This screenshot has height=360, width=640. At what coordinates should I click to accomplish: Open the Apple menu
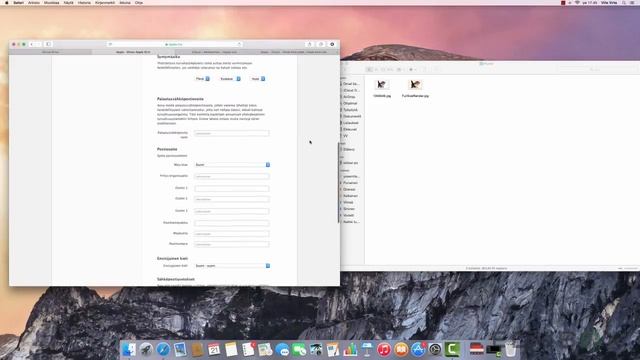coord(7,2)
